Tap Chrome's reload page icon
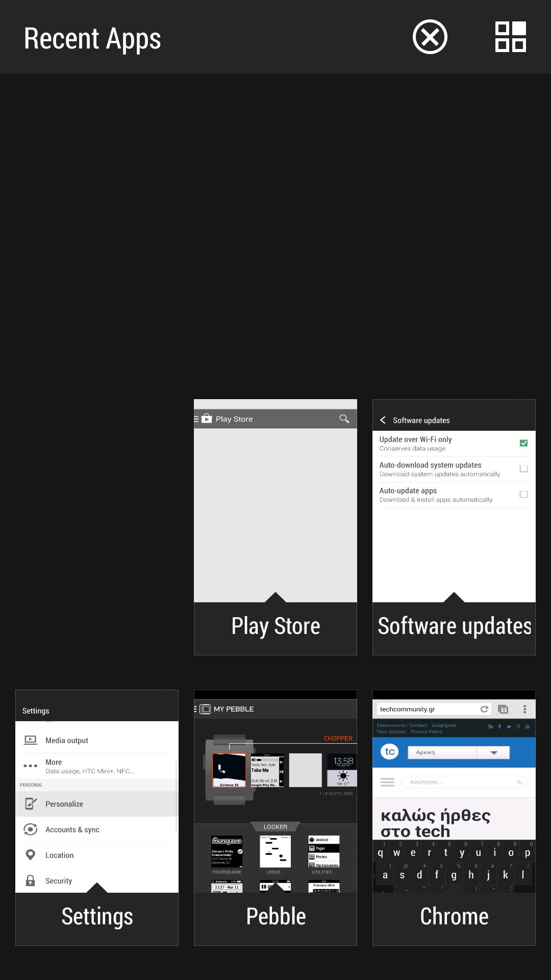The image size is (551, 980). (x=484, y=709)
